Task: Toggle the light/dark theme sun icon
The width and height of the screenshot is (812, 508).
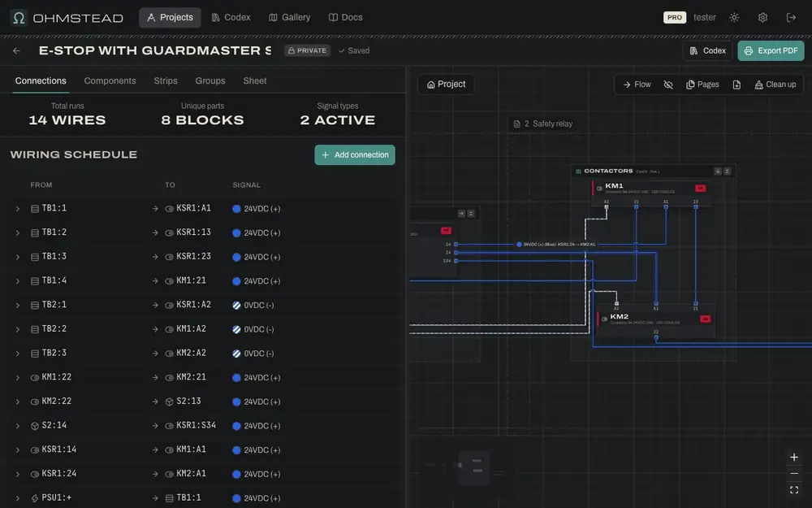Action: (734, 18)
